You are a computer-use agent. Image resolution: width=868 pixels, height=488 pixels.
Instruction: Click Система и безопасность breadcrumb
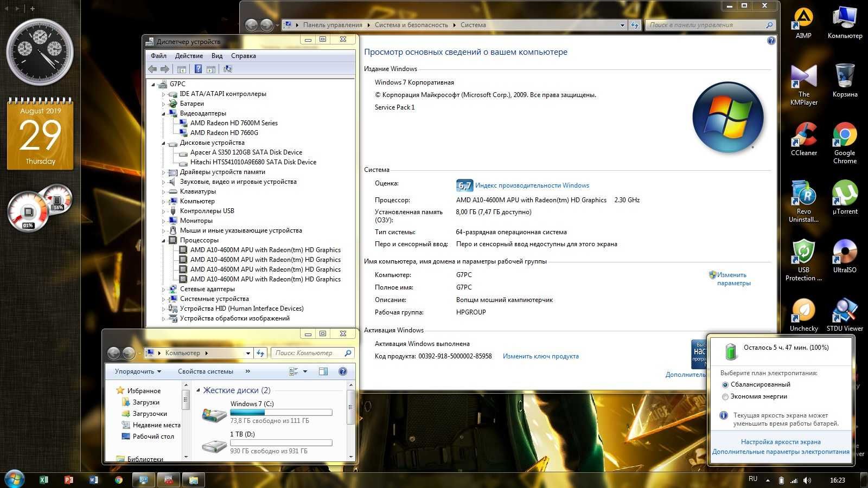[411, 25]
